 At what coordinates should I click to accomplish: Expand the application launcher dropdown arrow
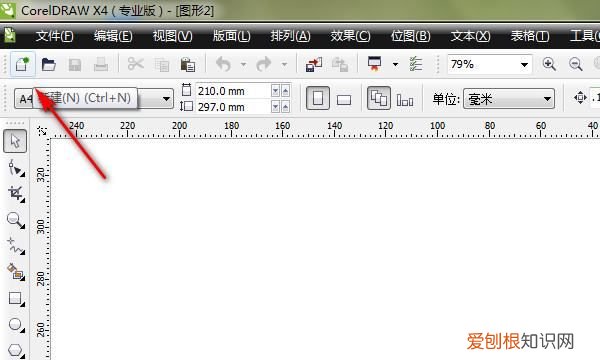(x=395, y=64)
